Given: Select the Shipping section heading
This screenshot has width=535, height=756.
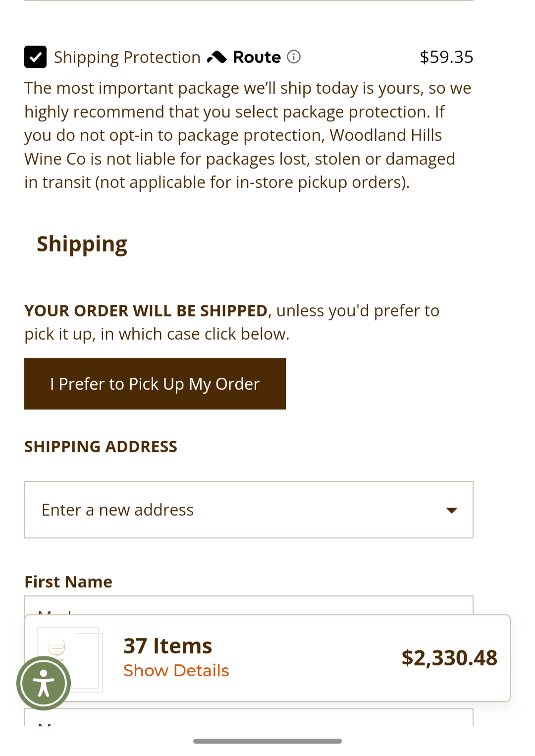Looking at the screenshot, I should pyautogui.click(x=82, y=244).
